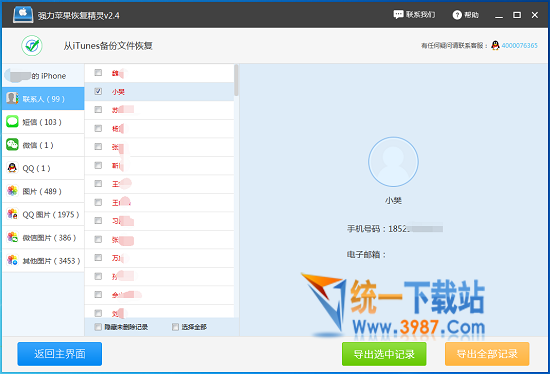Click the green checkmark iTunes restore icon

click(32, 46)
